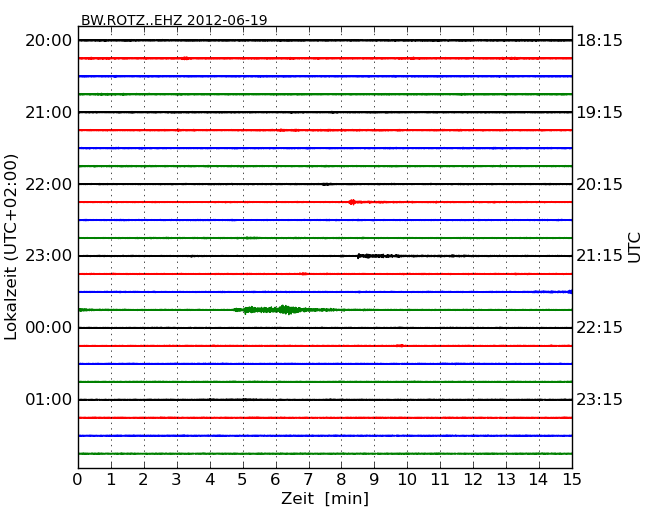Click x-axis tick label 3

click(x=177, y=479)
